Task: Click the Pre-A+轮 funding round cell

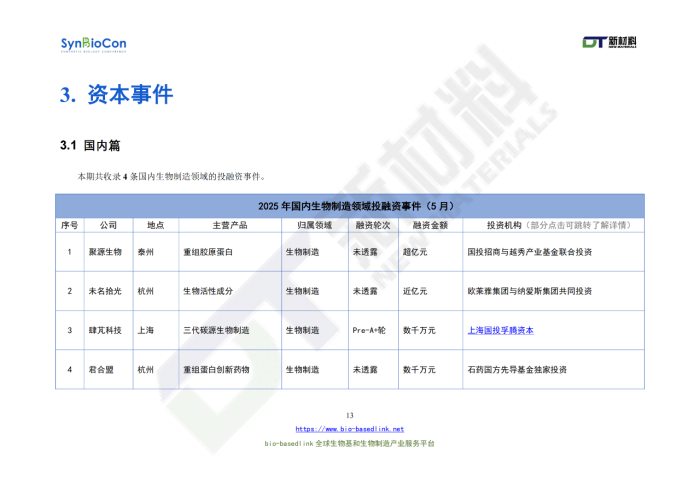Action: [x=369, y=330]
